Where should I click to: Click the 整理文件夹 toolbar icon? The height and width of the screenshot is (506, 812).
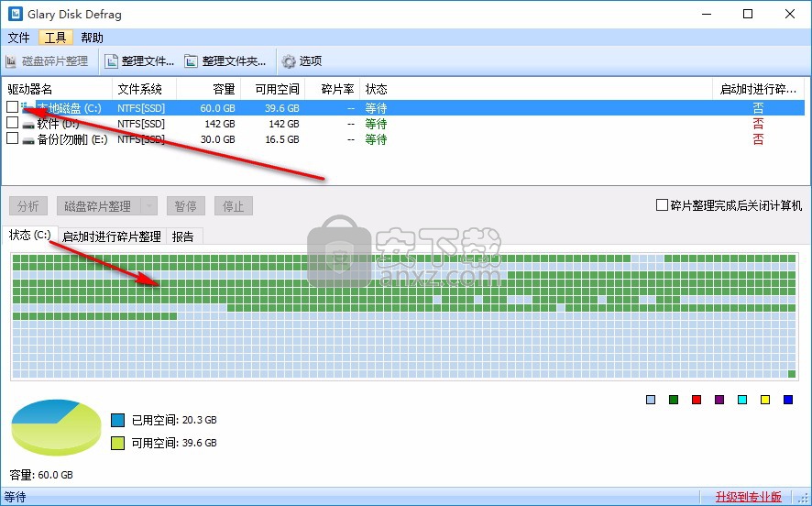[192, 61]
